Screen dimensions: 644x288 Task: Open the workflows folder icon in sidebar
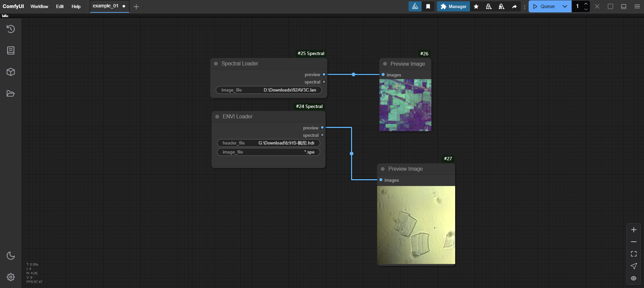(11, 93)
